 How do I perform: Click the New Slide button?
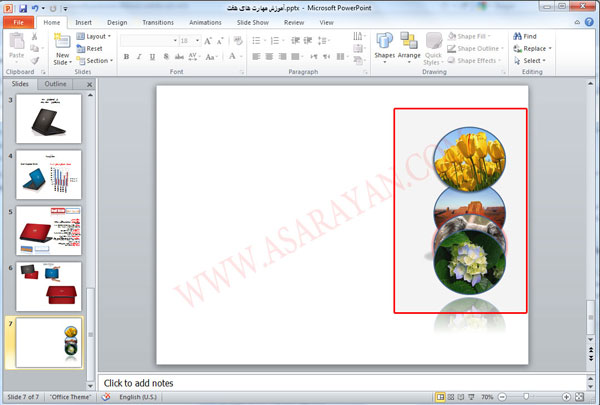pyautogui.click(x=62, y=50)
